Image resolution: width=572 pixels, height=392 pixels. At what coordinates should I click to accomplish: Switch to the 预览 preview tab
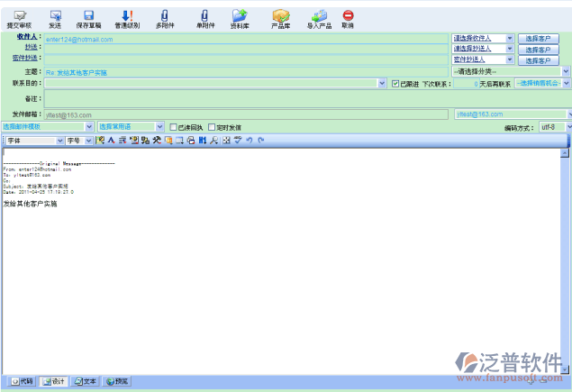(118, 381)
